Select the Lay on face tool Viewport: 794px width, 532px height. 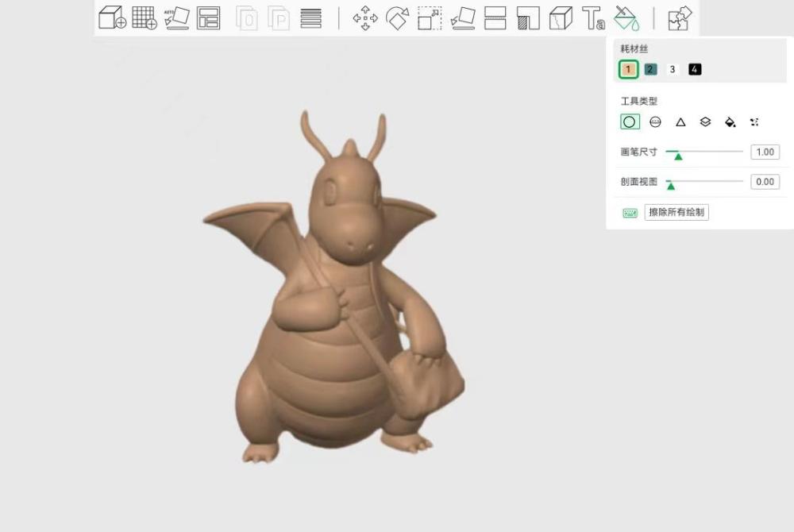tap(462, 17)
